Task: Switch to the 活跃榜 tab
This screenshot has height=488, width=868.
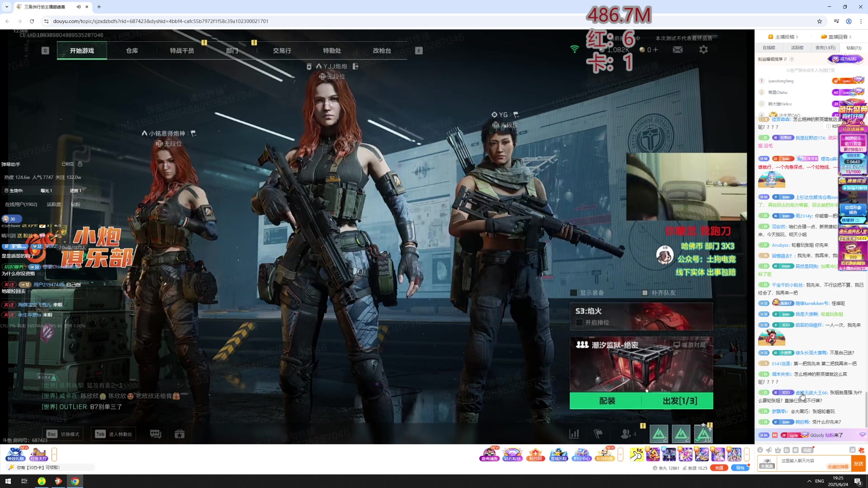Action: [797, 48]
